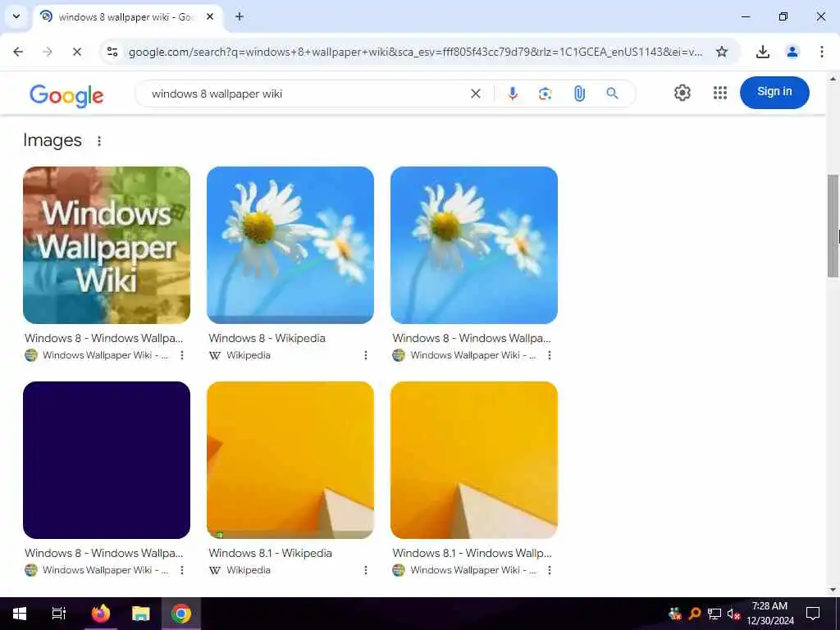Open the network icon in system tray
Screen dimensions: 840x630
[714, 614]
